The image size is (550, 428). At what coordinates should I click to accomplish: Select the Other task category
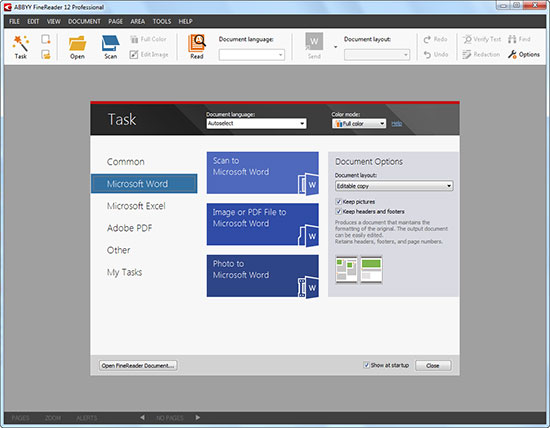click(118, 250)
